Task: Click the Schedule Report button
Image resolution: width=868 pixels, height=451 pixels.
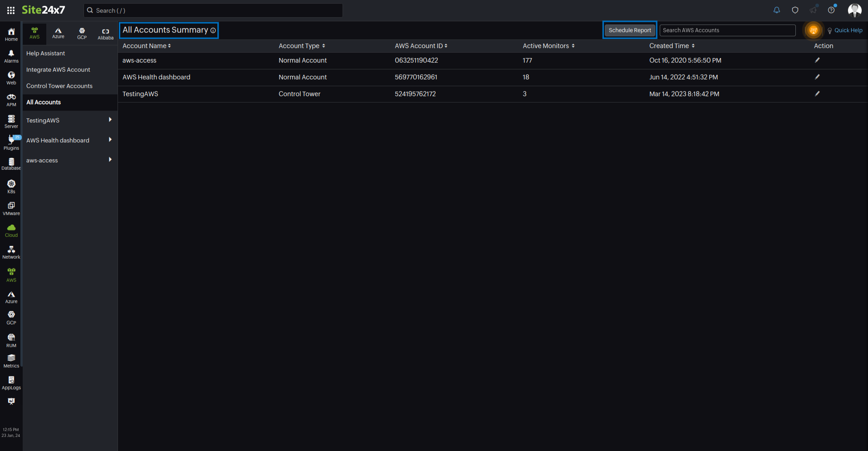Action: click(629, 30)
